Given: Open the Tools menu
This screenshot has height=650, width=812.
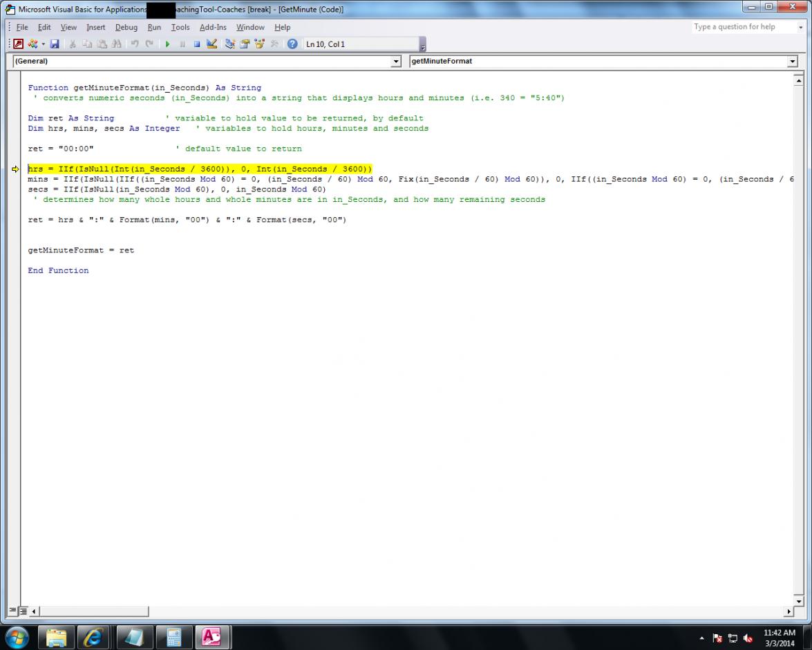Looking at the screenshot, I should pyautogui.click(x=180, y=27).
